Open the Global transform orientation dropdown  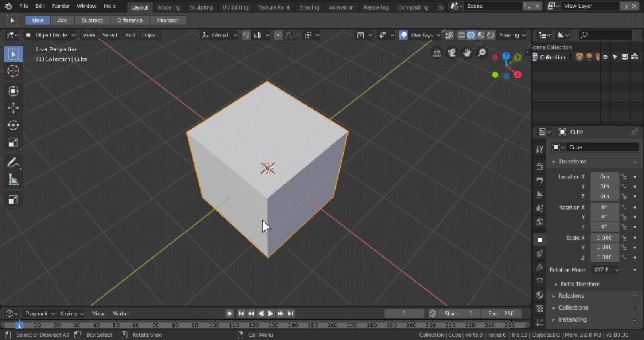219,35
